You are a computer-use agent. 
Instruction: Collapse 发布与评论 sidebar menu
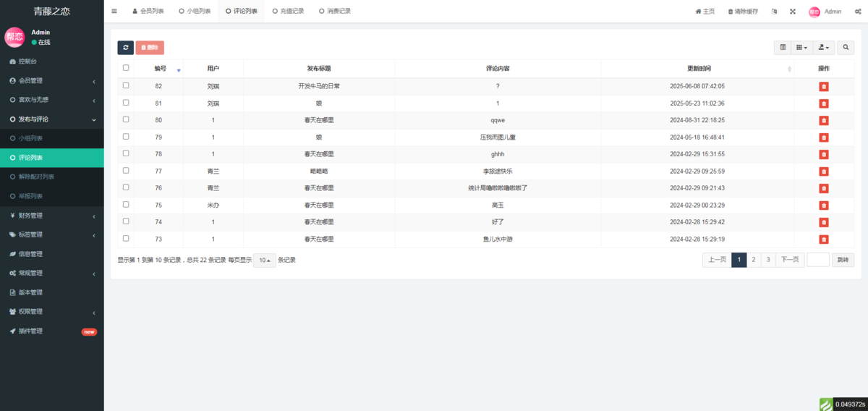pos(52,119)
